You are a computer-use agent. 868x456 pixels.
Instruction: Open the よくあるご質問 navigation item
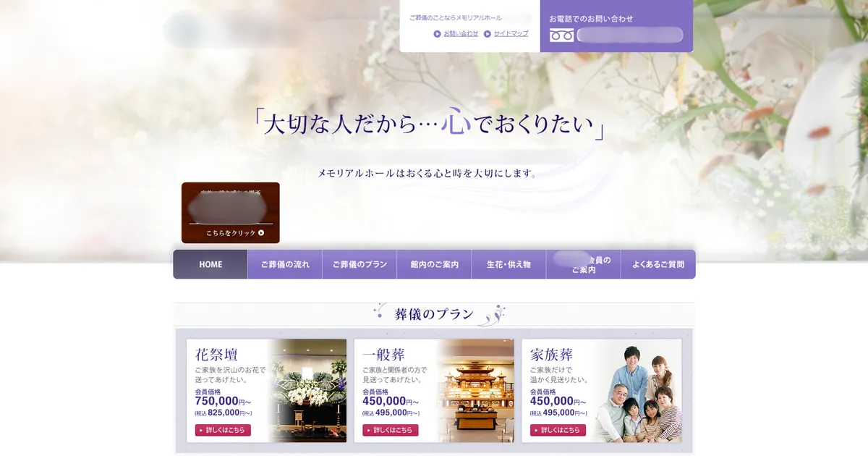pos(659,263)
